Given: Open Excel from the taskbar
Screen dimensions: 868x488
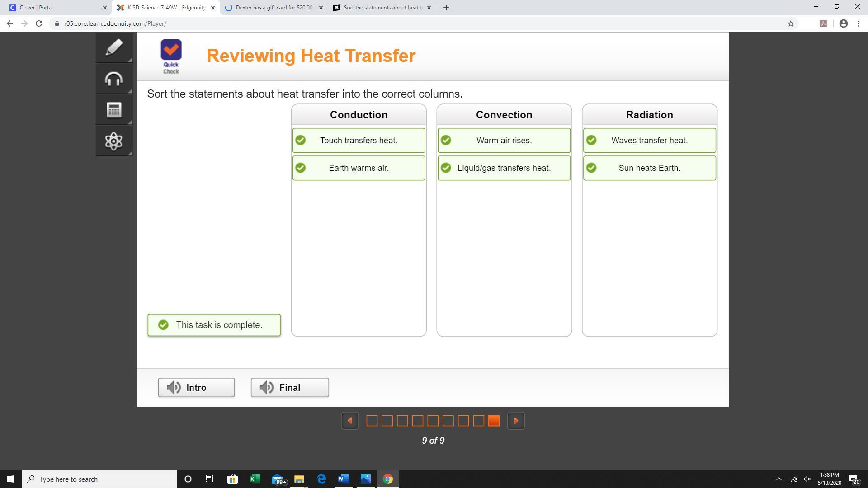Looking at the screenshot, I should (255, 479).
